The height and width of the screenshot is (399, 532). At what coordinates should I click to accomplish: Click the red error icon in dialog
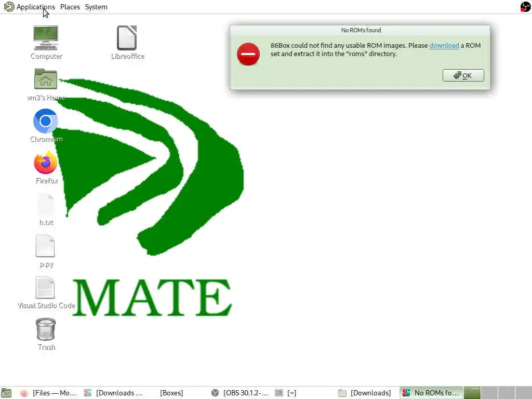click(x=248, y=54)
